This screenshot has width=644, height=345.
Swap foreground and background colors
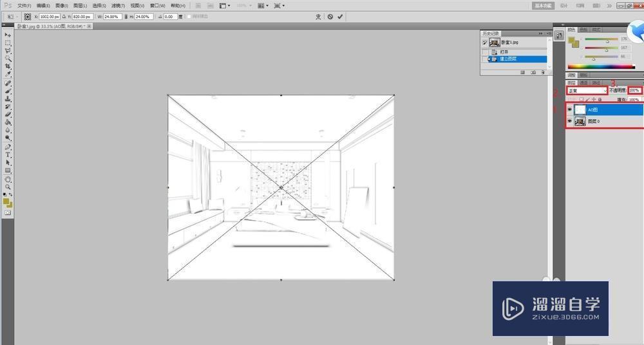(11, 194)
